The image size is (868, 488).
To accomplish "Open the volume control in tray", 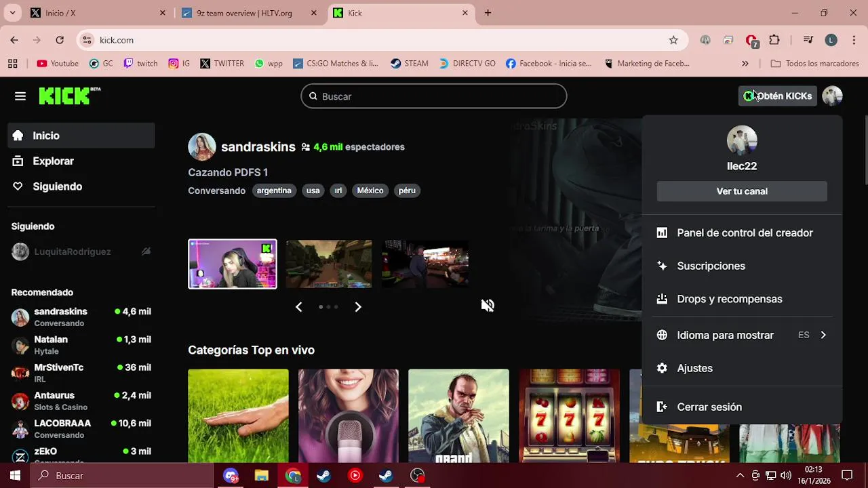I will [x=786, y=476].
